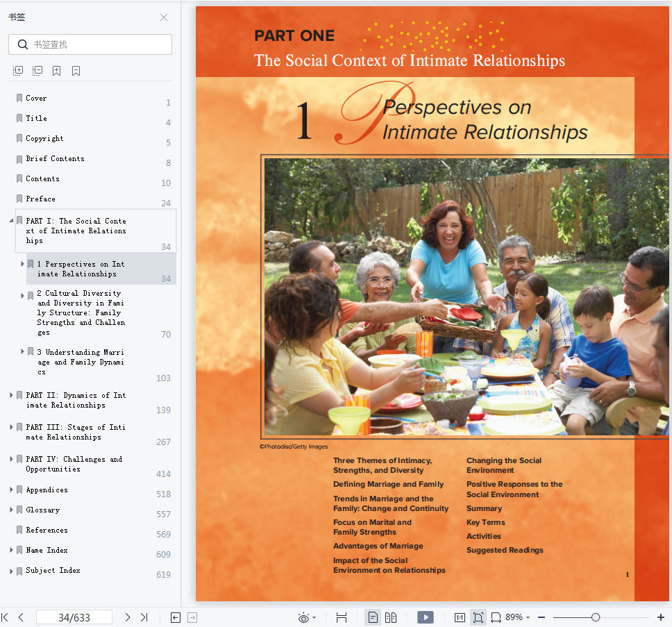Collapse all bookmarks icon
The width and height of the screenshot is (672, 627).
pyautogui.click(x=37, y=71)
